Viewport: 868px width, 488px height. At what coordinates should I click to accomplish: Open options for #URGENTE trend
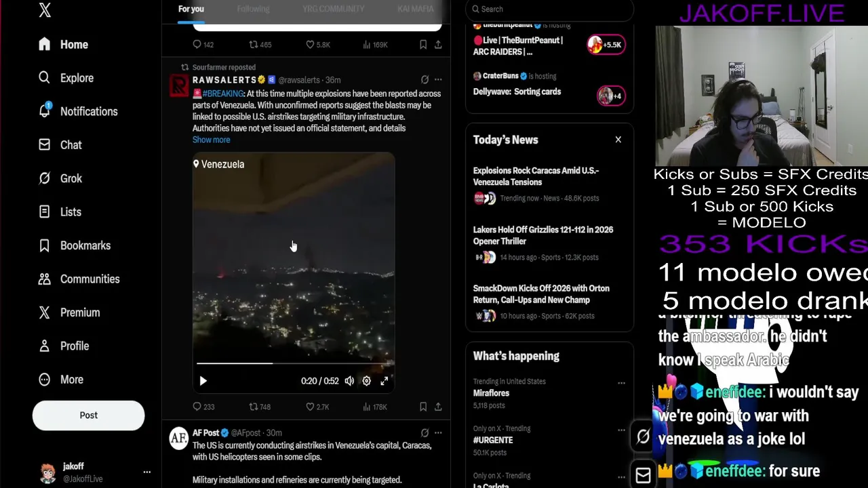click(621, 430)
